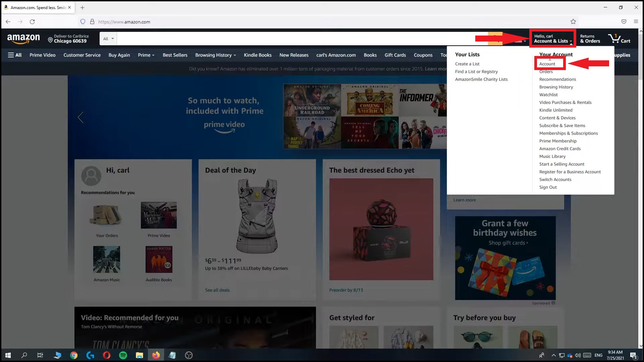Viewport: 644px width, 362px height.
Task: Expand the Browsing History nav dropdown
Action: click(x=215, y=55)
